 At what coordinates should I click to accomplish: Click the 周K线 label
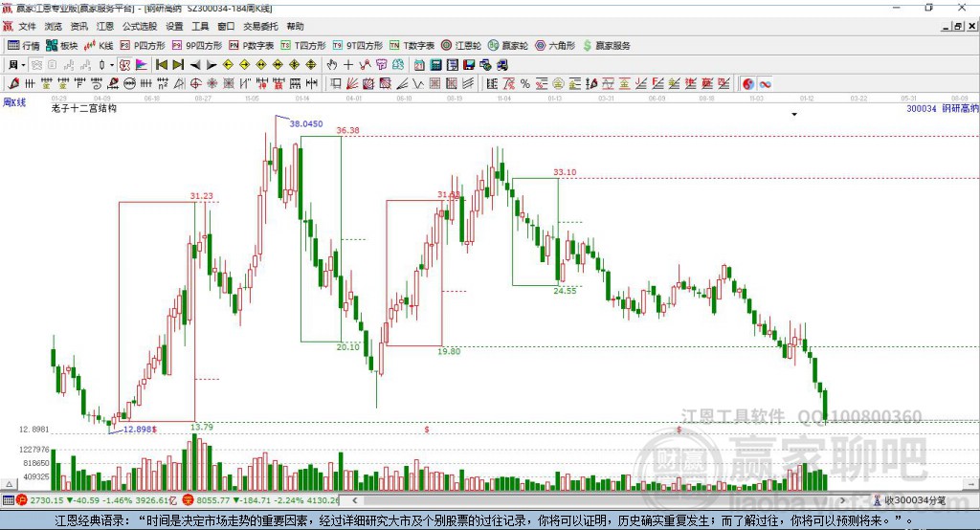pyautogui.click(x=14, y=101)
